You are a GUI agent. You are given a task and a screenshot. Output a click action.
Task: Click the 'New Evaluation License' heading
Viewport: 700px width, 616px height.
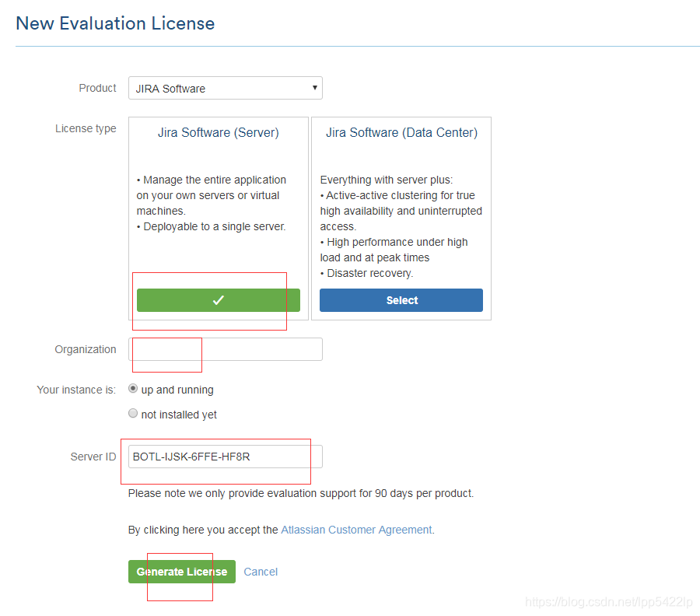coord(115,23)
